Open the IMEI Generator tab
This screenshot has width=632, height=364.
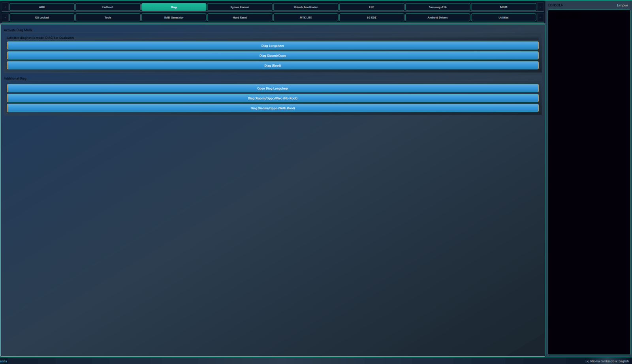tap(174, 17)
